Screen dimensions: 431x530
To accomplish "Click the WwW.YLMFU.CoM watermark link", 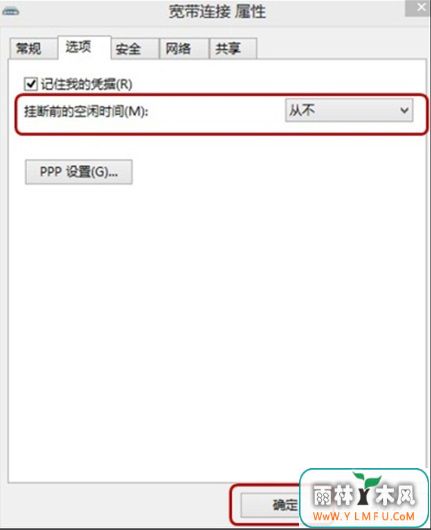I will (363, 516).
